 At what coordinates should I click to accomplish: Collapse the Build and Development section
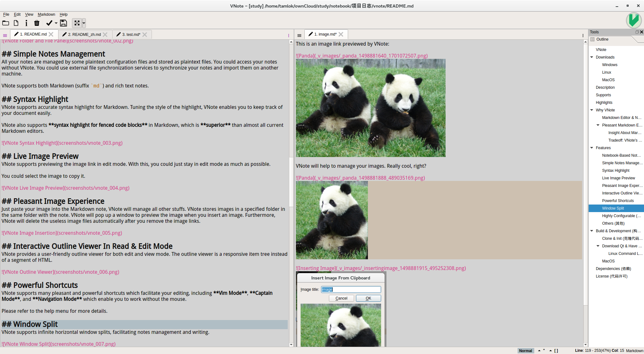click(592, 231)
